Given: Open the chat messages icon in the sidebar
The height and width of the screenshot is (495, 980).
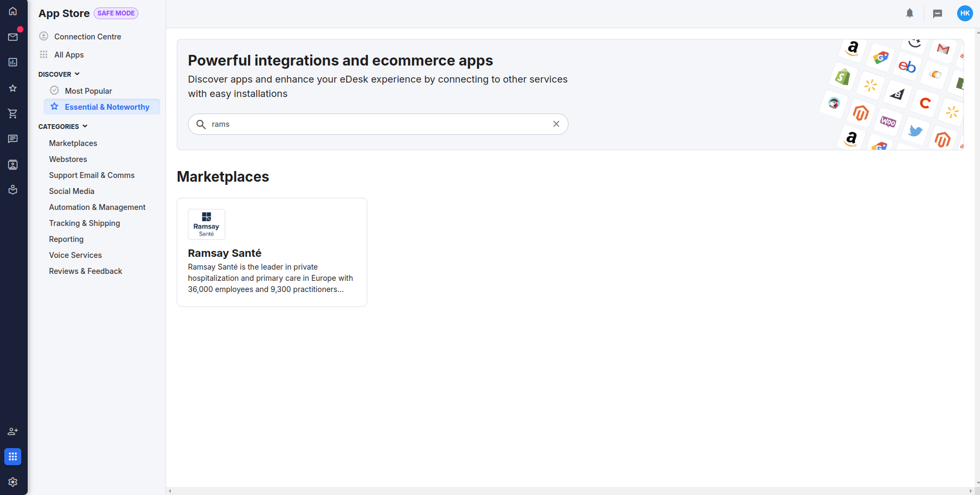Looking at the screenshot, I should pyautogui.click(x=12, y=139).
